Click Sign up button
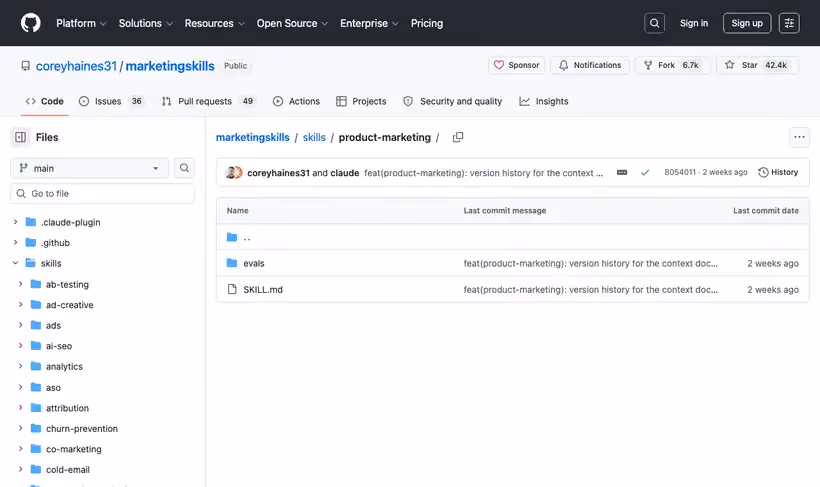The image size is (820, 487). 747,23
